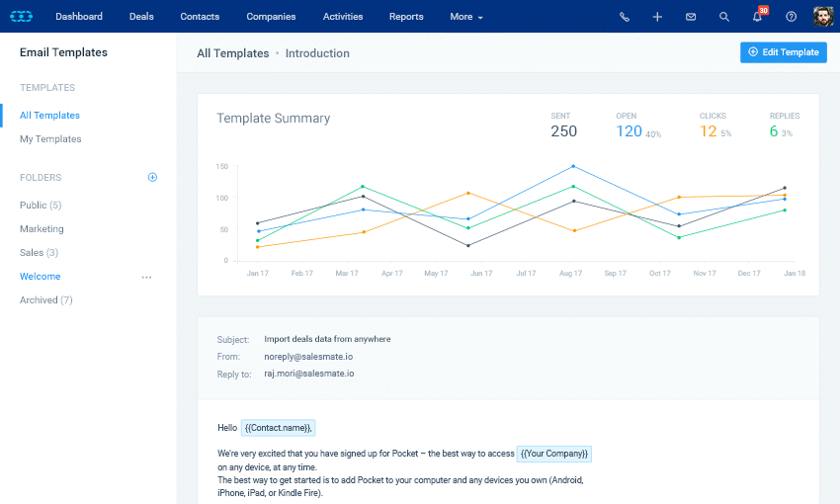
Task: Open the Activities menu item
Action: (x=343, y=17)
